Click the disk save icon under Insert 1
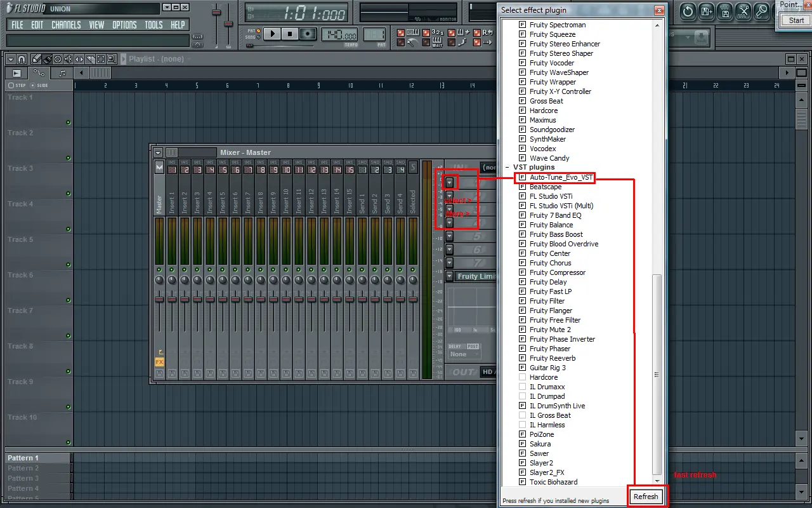 (x=172, y=373)
